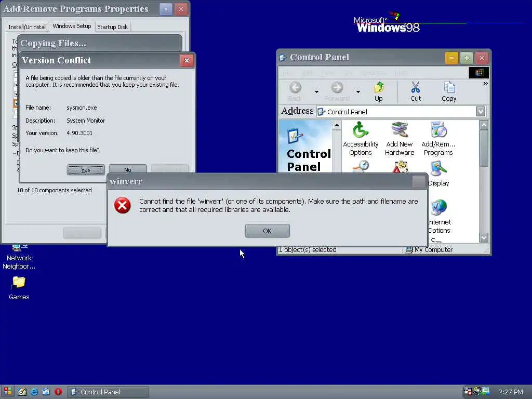This screenshot has height=399, width=532.
Task: Click No in the Version Conflict dialog
Action: click(128, 170)
